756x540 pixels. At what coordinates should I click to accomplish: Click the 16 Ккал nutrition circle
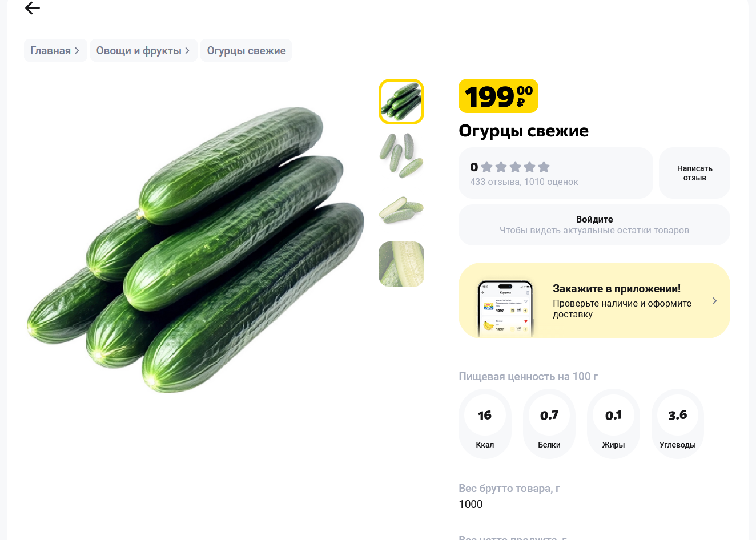(x=485, y=423)
